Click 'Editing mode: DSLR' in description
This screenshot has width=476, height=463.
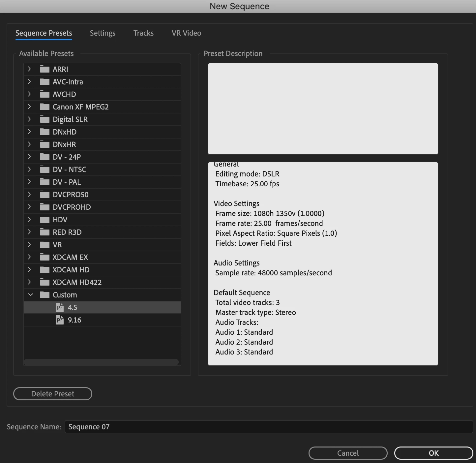(x=247, y=174)
